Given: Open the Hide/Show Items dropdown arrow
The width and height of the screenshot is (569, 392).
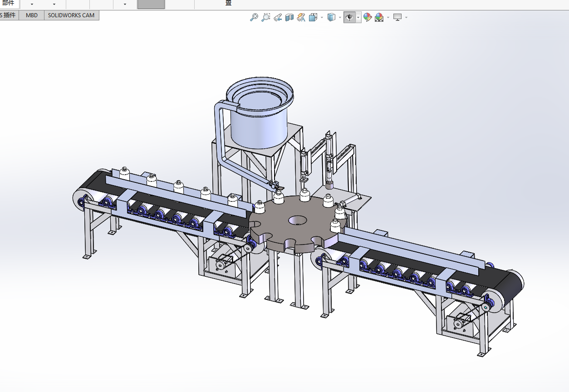Looking at the screenshot, I should 358,17.
